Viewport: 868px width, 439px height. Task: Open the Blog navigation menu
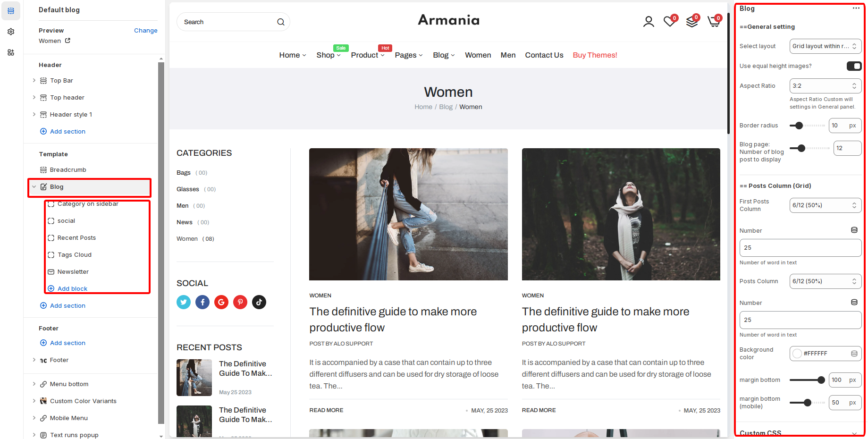pos(444,55)
